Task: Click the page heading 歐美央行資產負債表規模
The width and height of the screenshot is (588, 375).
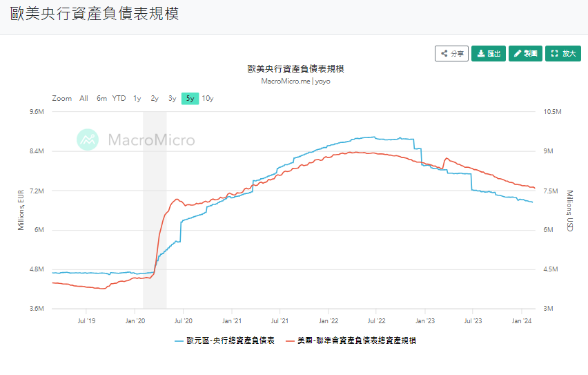Action: [x=95, y=15]
